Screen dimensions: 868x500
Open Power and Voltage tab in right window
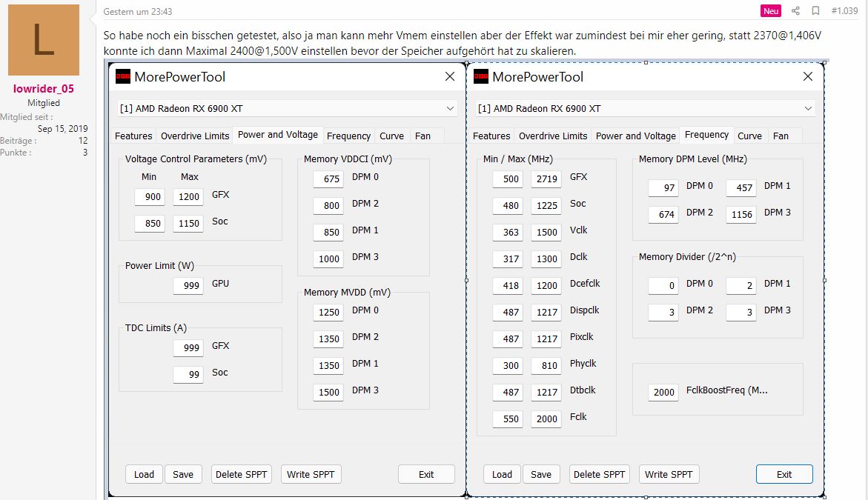pos(636,136)
